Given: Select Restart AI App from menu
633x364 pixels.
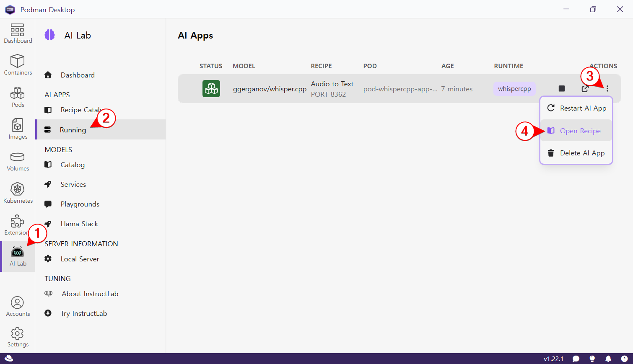Looking at the screenshot, I should click(576, 108).
